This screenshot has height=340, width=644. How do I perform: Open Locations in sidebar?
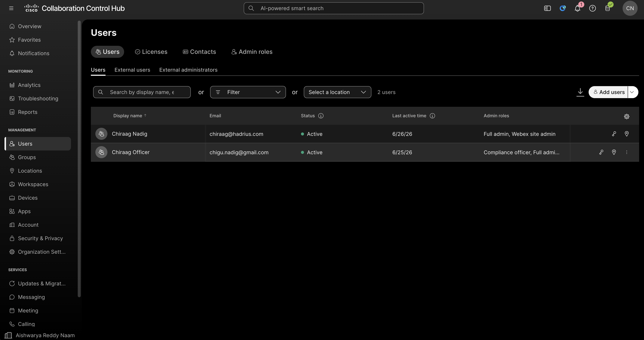click(x=38, y=171)
